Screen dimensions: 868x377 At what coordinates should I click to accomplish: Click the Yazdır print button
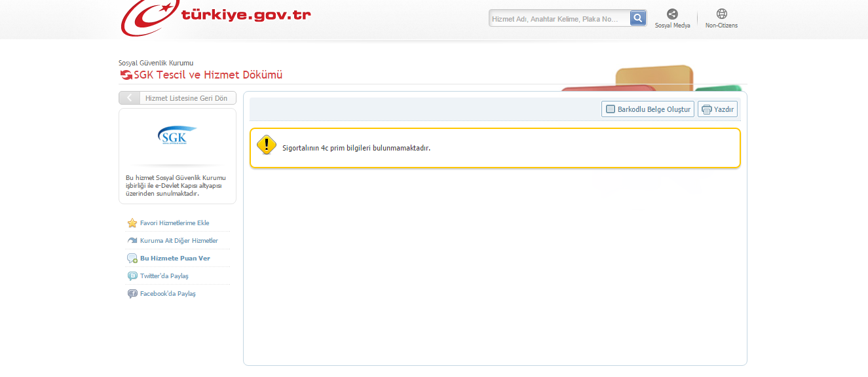(717, 109)
